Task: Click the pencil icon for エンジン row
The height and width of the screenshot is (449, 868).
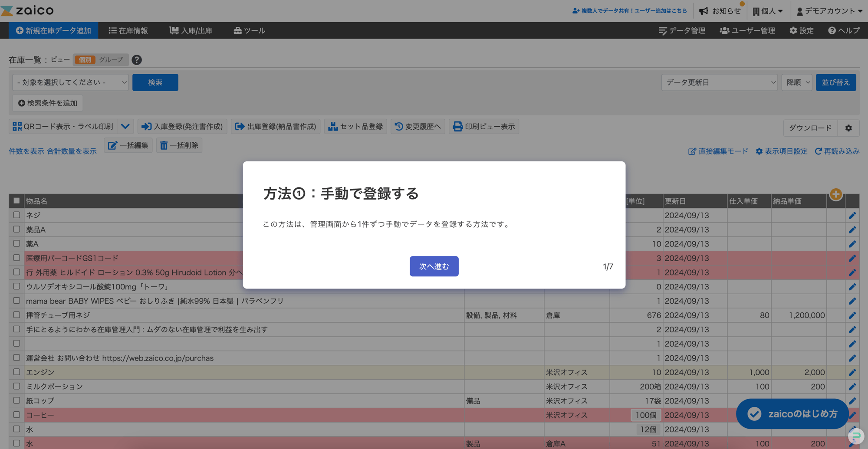Action: click(852, 372)
